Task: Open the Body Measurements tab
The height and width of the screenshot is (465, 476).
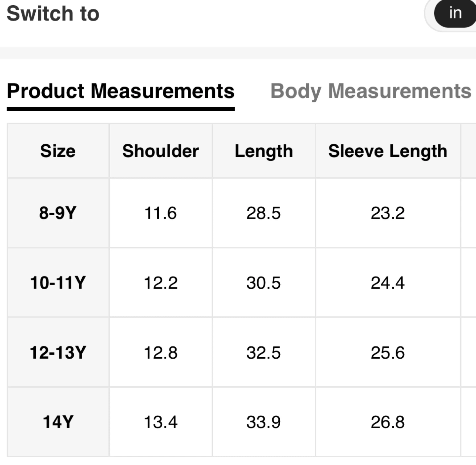Action: click(x=371, y=91)
